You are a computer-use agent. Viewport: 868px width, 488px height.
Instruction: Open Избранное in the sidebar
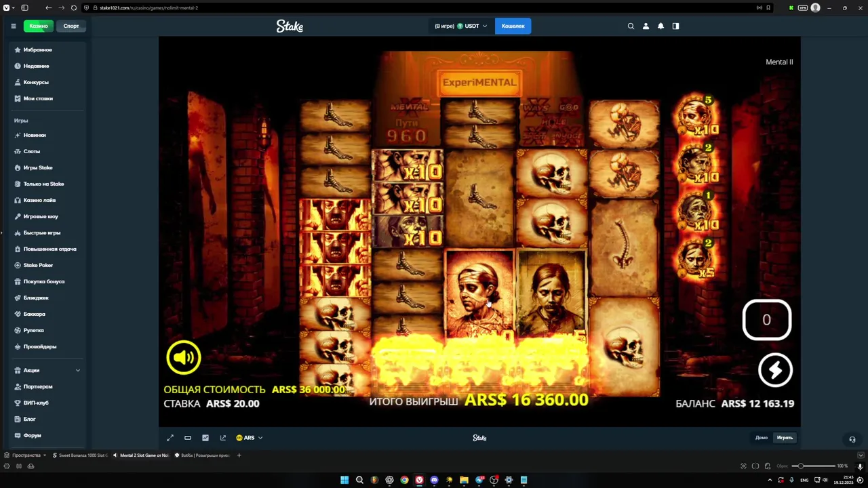click(47, 49)
